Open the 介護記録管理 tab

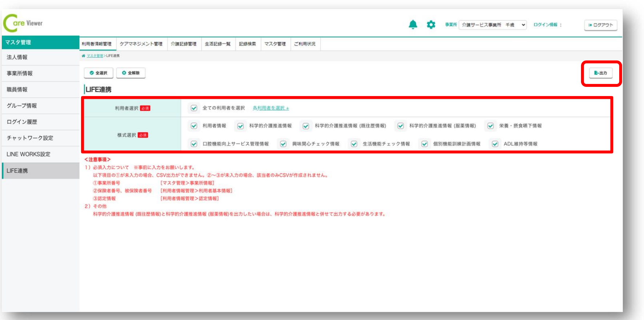[184, 44]
